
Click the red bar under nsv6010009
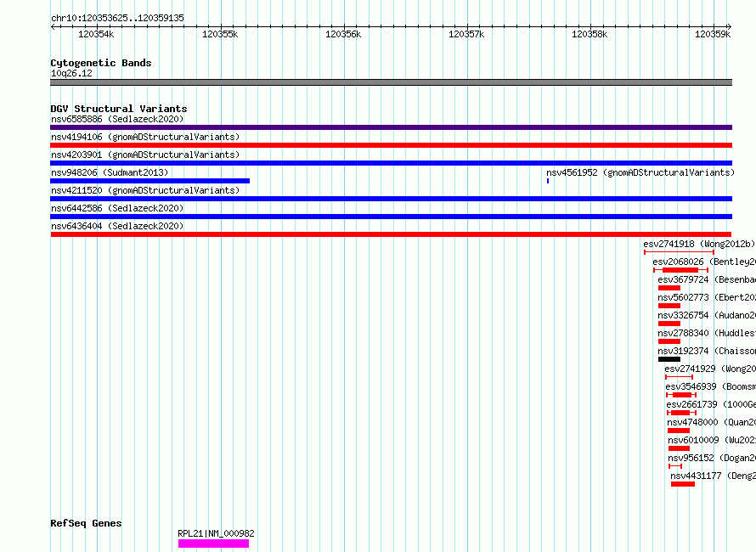pos(679,448)
